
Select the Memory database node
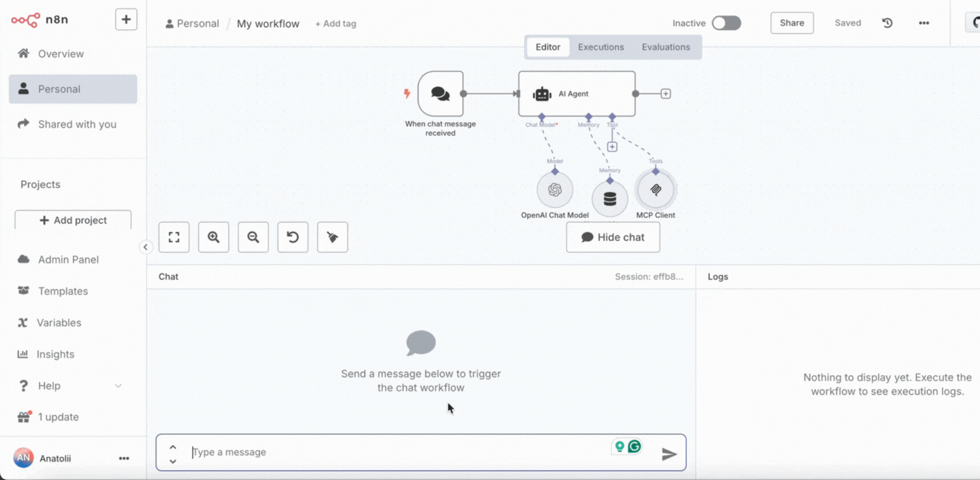click(x=610, y=199)
